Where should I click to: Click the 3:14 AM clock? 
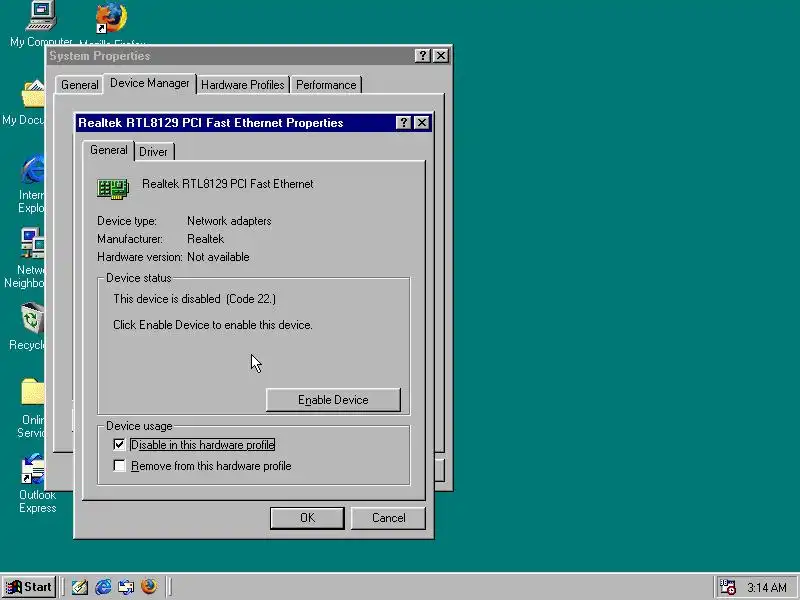pyautogui.click(x=767, y=587)
